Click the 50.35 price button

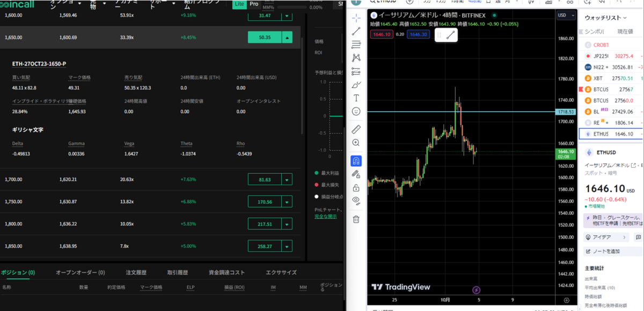(265, 38)
